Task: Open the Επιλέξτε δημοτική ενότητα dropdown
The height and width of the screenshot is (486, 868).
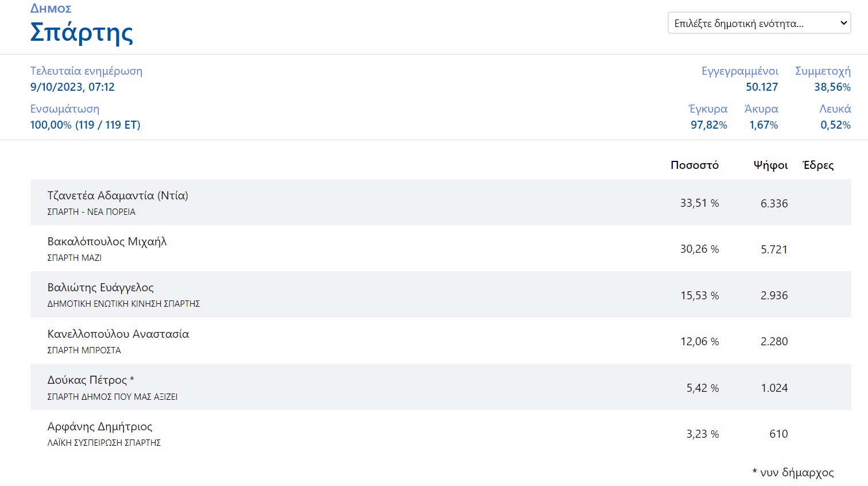Action: point(759,23)
